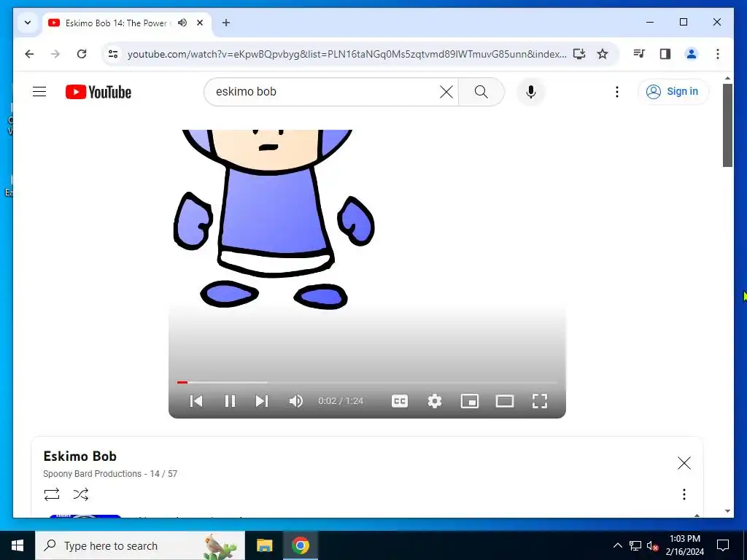Clear the search query with X

[x=446, y=91]
